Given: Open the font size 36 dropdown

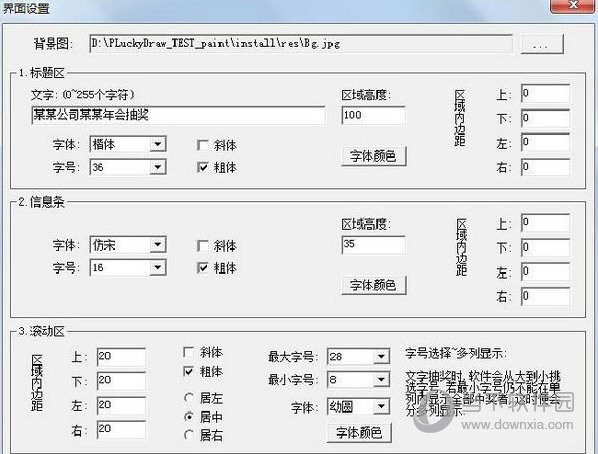Looking at the screenshot, I should point(158,167).
